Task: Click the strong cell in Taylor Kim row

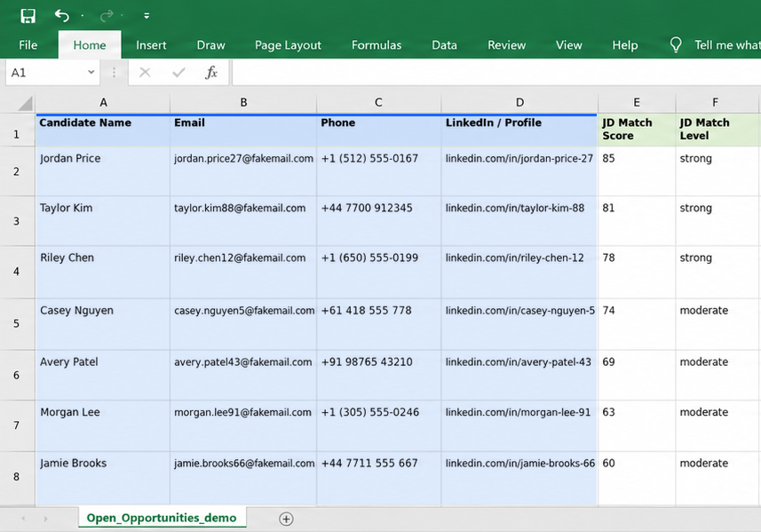Action: pos(717,221)
